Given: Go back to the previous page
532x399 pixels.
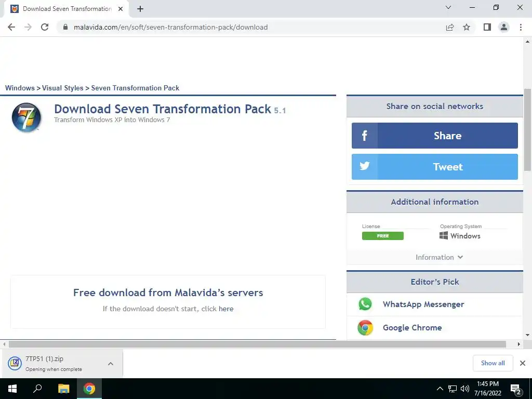Looking at the screenshot, I should pyautogui.click(x=11, y=27).
